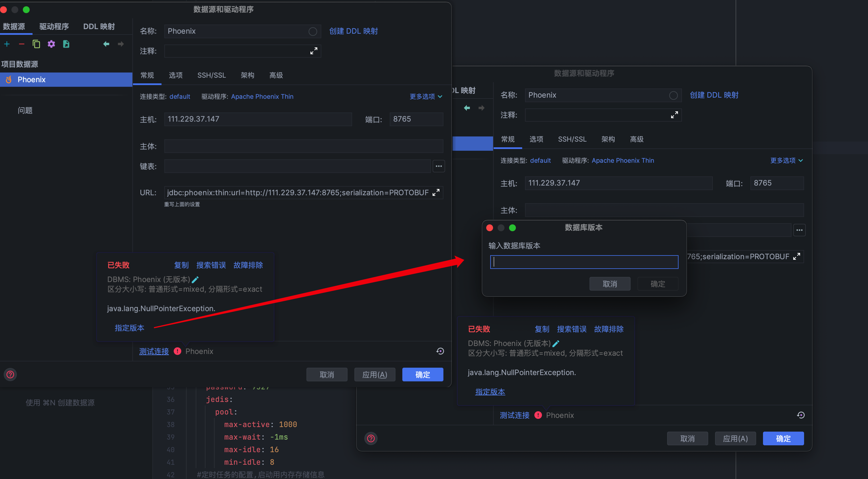Image resolution: width=868 pixels, height=479 pixels.
Task: Click 创建 DDL 映射 link in left window
Action: click(x=354, y=31)
